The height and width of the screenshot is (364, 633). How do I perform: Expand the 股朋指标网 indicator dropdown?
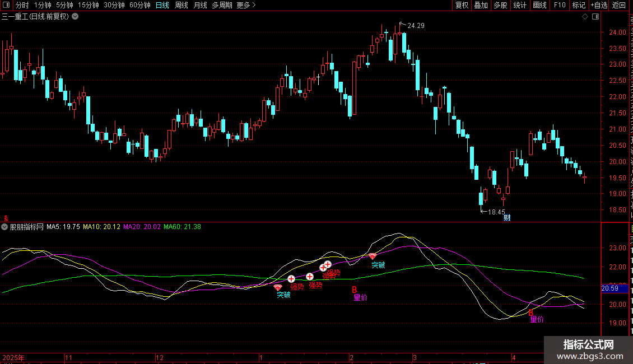(x=4, y=227)
